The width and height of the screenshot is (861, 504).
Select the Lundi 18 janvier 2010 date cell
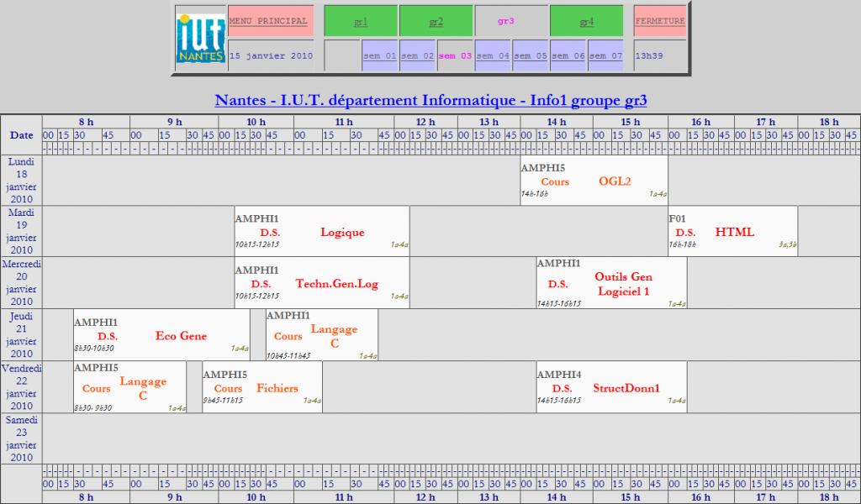[21, 181]
